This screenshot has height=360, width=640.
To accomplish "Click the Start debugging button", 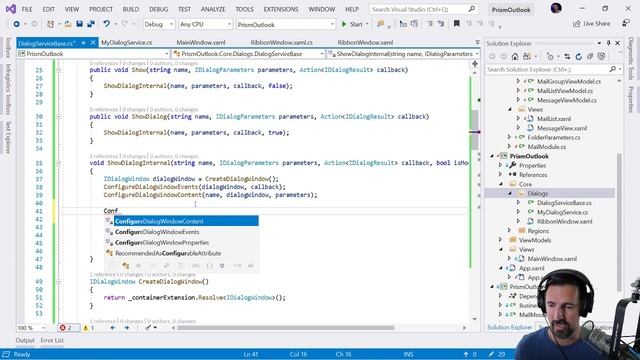I will 352,24.
